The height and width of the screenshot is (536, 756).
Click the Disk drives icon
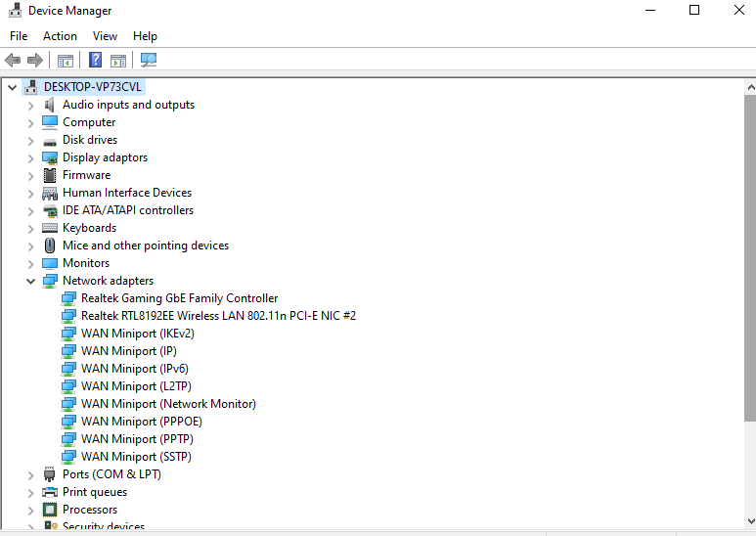tap(50, 142)
